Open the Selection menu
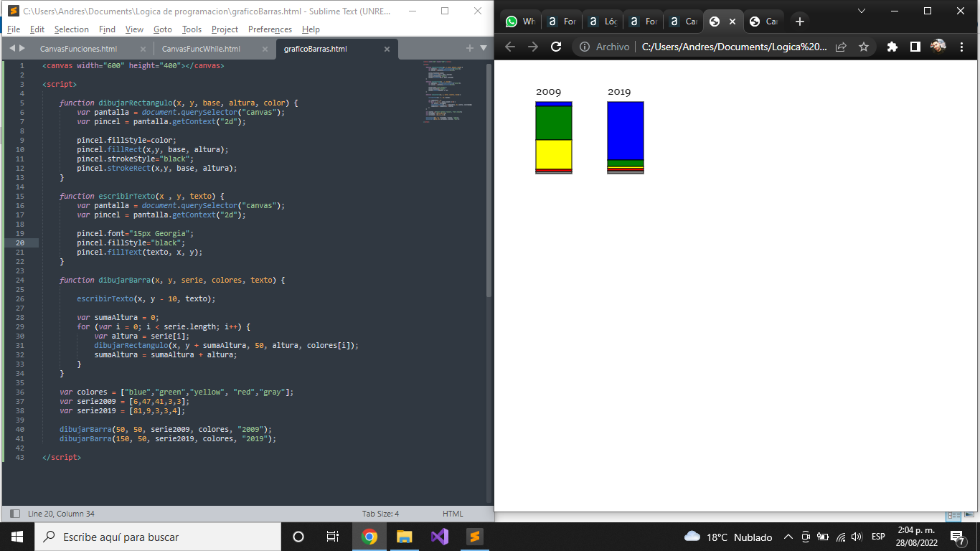Screen dimensions: 980x551 [x=72, y=29]
